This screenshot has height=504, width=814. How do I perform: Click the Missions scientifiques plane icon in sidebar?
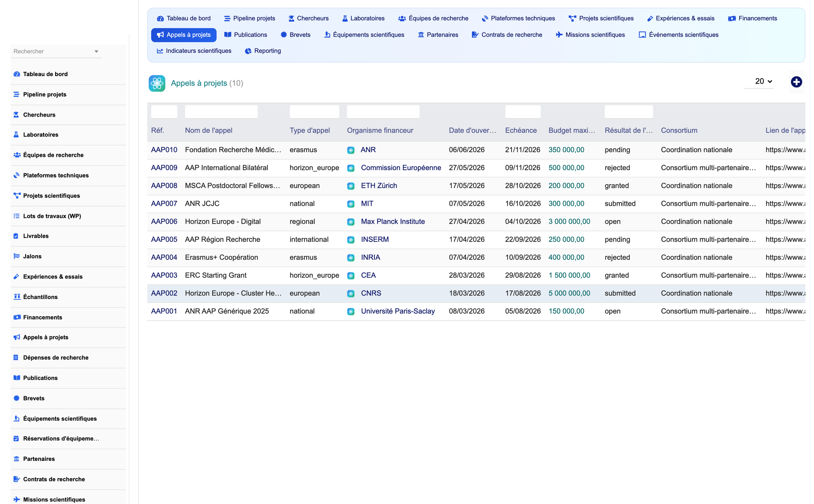point(17,499)
